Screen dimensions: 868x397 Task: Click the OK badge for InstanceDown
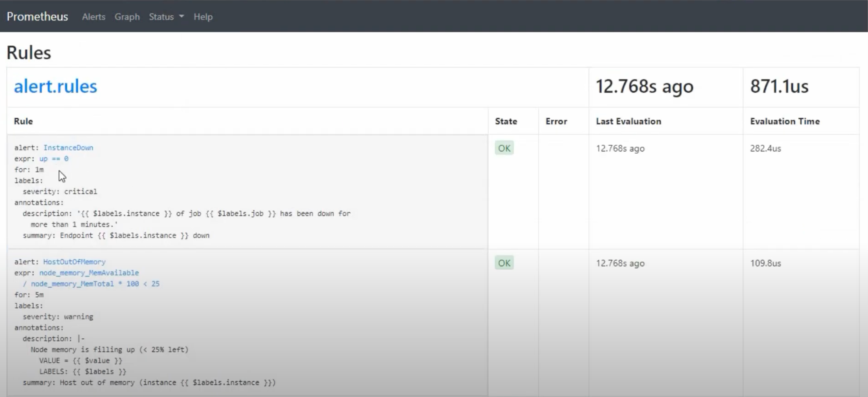pyautogui.click(x=504, y=148)
